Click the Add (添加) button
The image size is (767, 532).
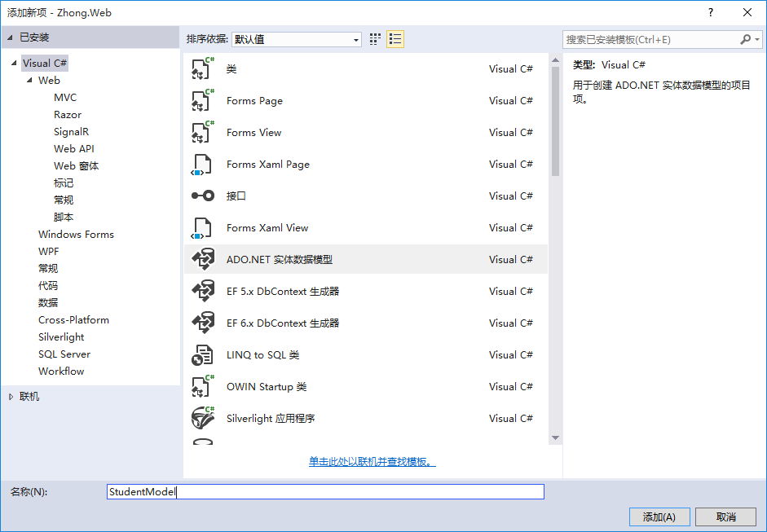[659, 517]
